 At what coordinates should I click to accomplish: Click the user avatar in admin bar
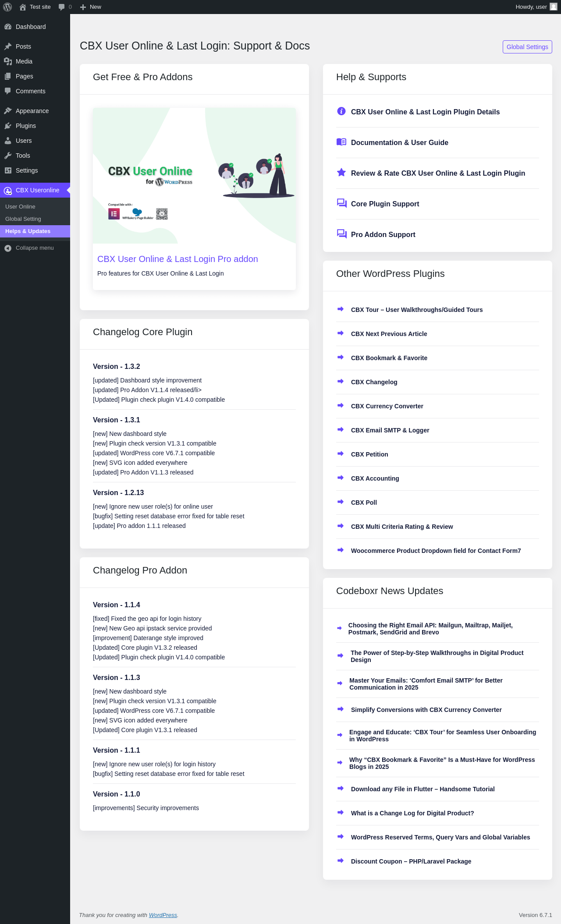[x=554, y=7]
